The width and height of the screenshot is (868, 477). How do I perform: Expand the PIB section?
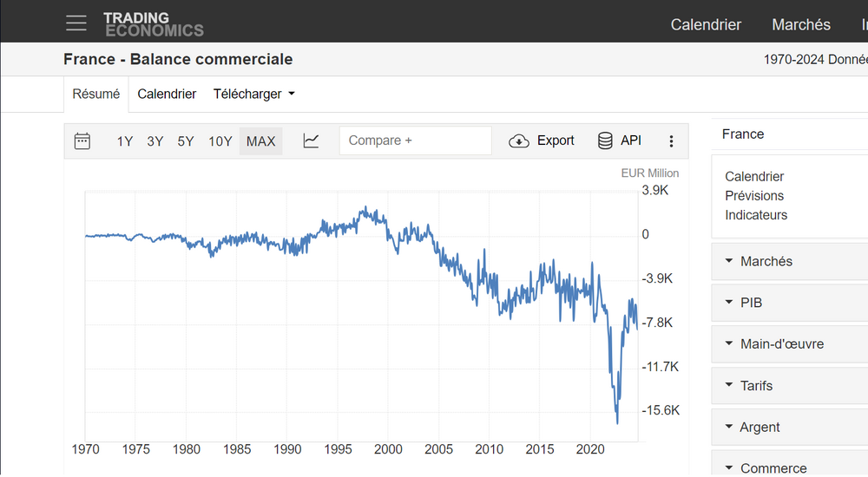tap(751, 303)
